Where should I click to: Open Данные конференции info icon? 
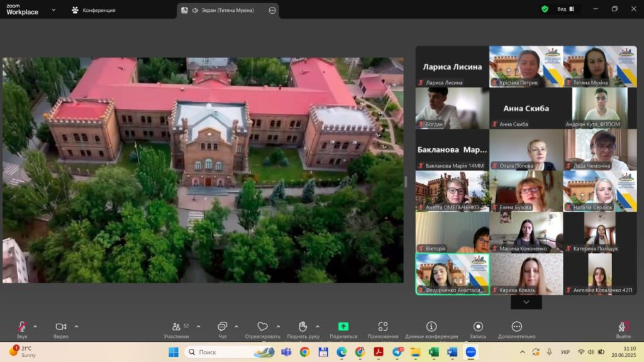tap(431, 327)
